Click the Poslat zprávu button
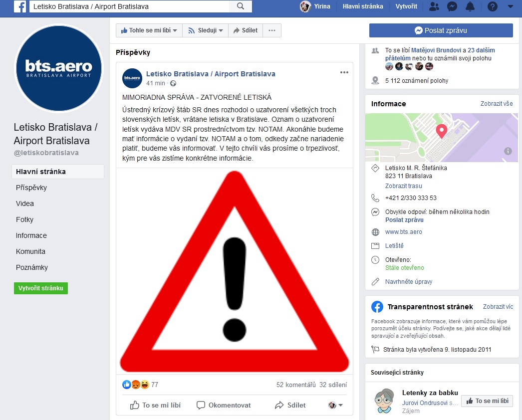Image resolution: width=522 pixels, height=420 pixels. (x=441, y=30)
